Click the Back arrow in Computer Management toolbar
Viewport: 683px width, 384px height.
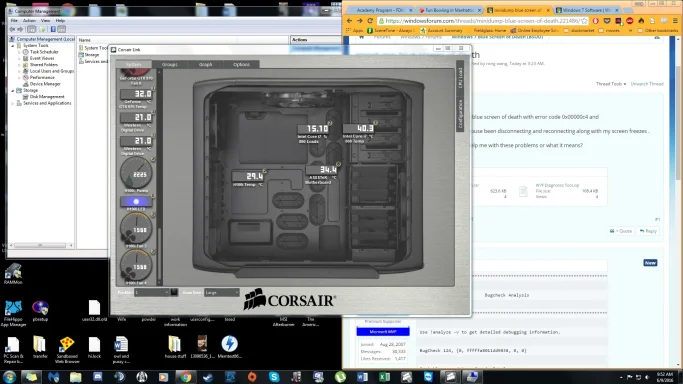coord(12,29)
